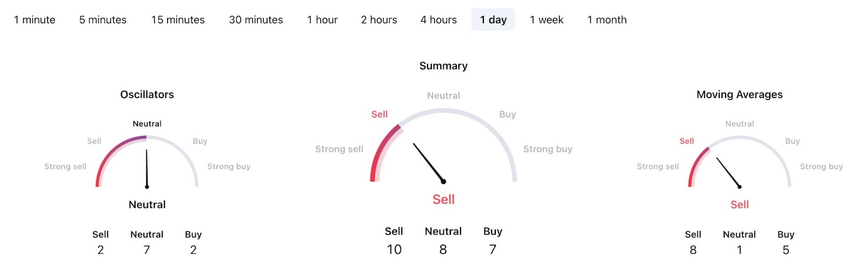Click the Summary Sell count of 10
The width and height of the screenshot is (868, 273).
[x=394, y=249]
